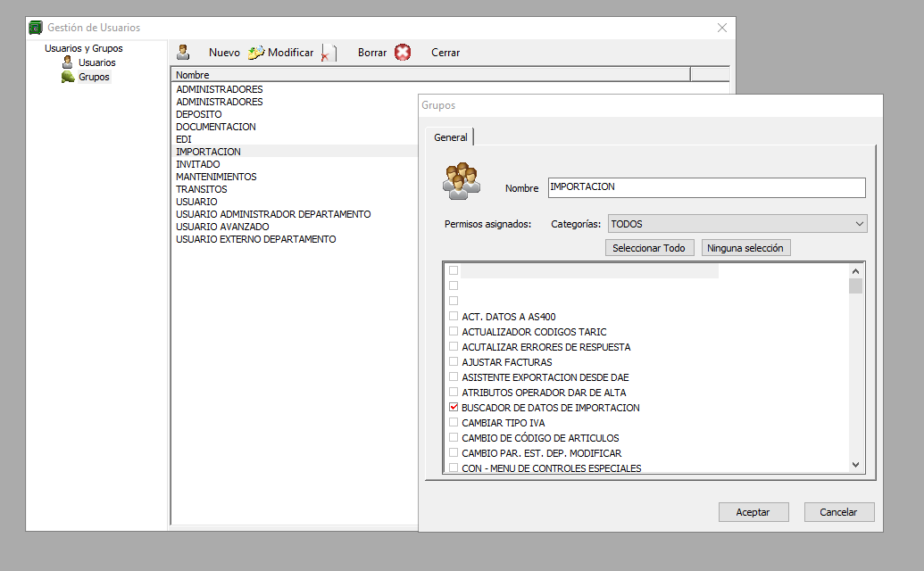Open the Categorías dropdown showing TODOS

point(737,224)
